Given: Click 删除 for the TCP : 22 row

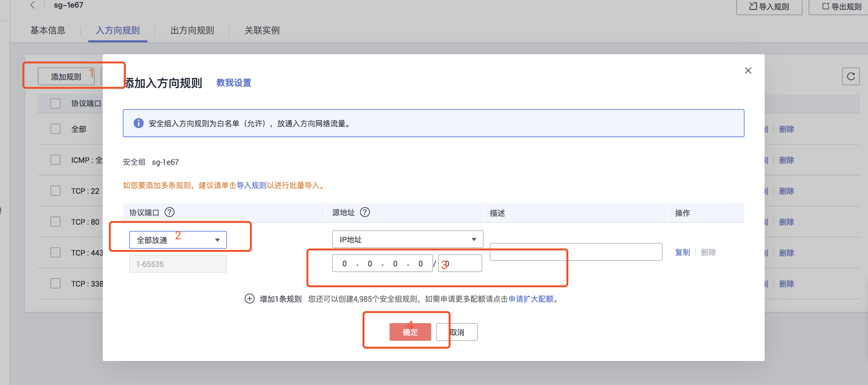Looking at the screenshot, I should (x=786, y=191).
